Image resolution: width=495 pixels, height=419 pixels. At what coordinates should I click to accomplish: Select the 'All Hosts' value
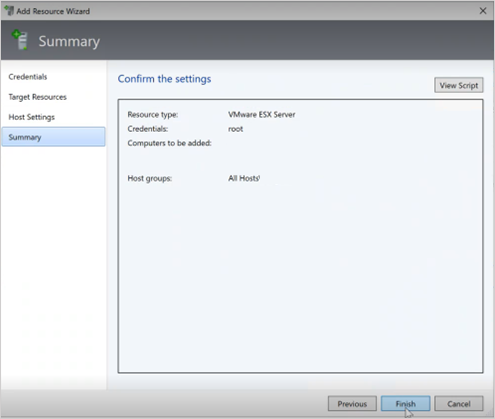point(244,178)
